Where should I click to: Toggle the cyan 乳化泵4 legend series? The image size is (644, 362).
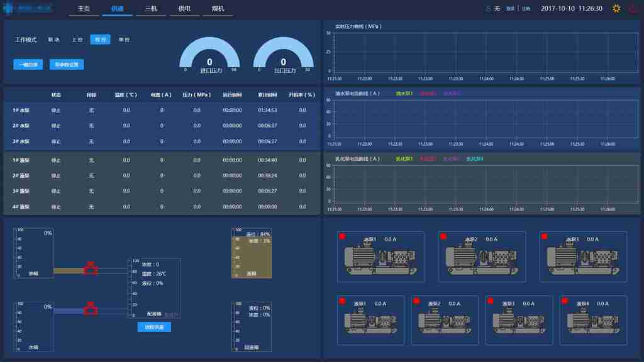coord(475,159)
